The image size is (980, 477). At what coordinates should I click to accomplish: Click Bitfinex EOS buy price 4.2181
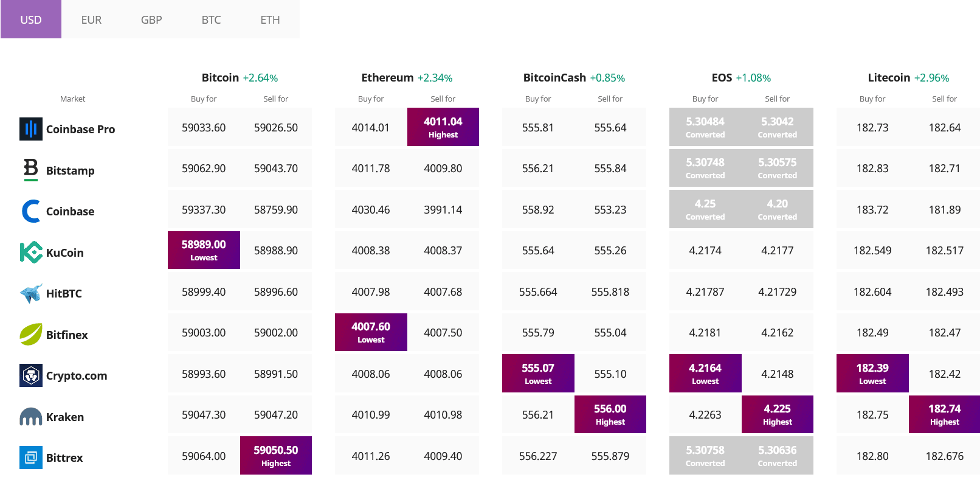point(705,332)
